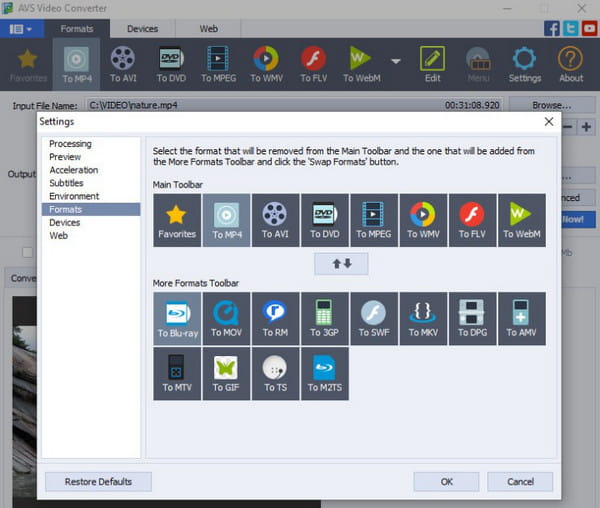Select To DPG in More Formats

click(473, 319)
